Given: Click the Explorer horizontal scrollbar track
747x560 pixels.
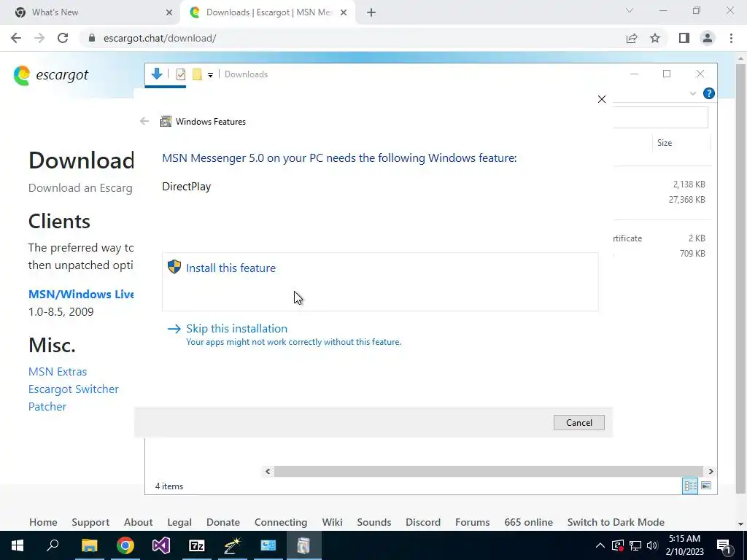Looking at the screenshot, I should tap(489, 472).
